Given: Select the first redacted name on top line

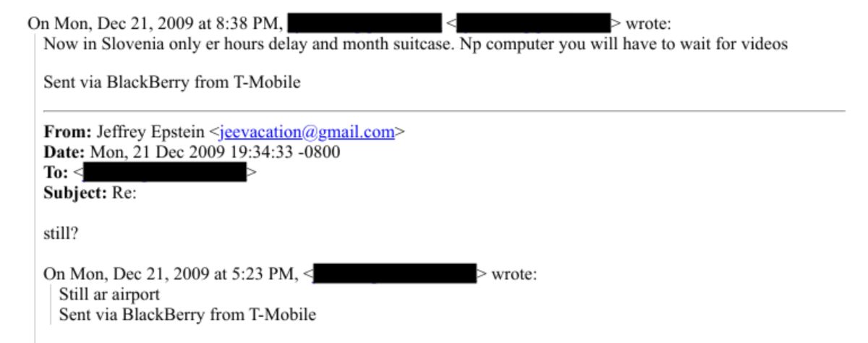Looking at the screenshot, I should point(365,23).
